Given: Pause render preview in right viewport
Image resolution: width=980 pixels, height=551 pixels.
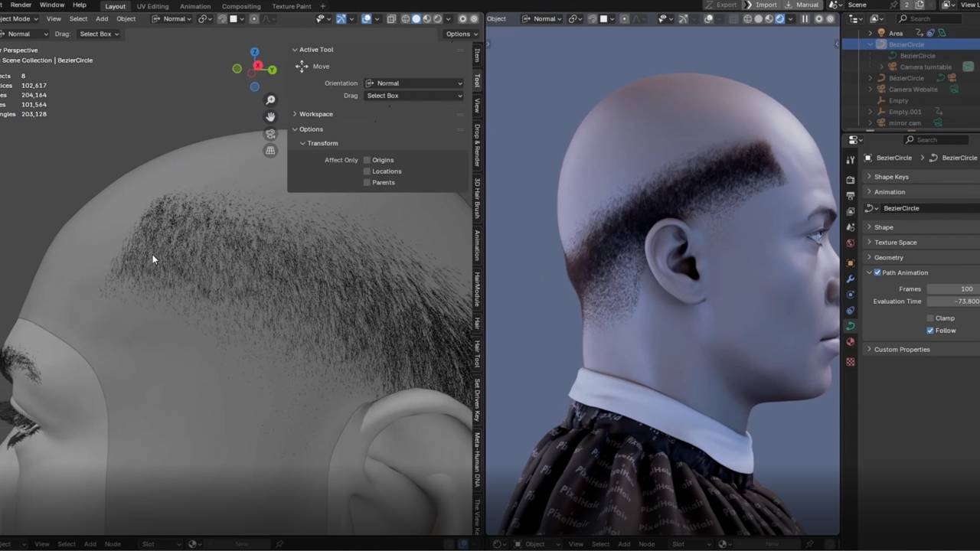Looking at the screenshot, I should click(x=805, y=18).
